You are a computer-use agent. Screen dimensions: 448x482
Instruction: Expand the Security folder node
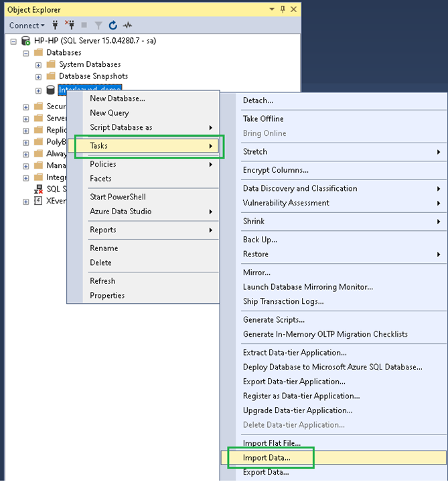[x=26, y=107]
